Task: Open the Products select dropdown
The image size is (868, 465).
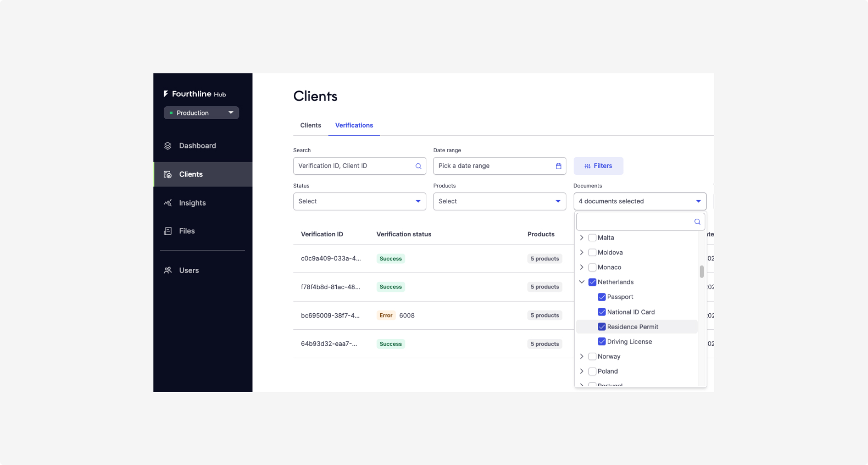Action: [x=500, y=201]
